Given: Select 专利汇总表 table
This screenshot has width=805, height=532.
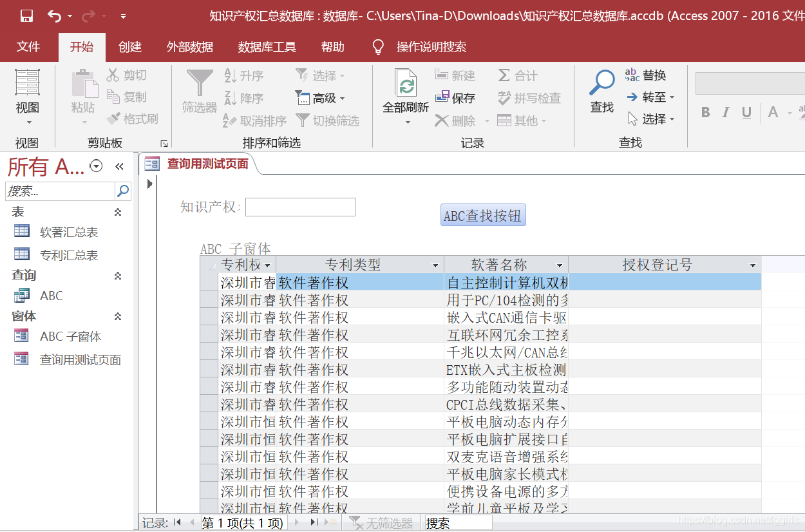Looking at the screenshot, I should [x=69, y=255].
